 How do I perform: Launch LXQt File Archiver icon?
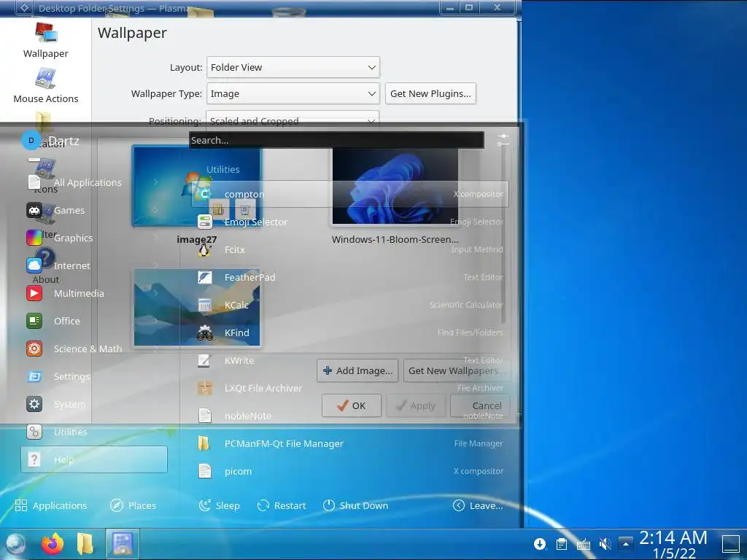205,388
